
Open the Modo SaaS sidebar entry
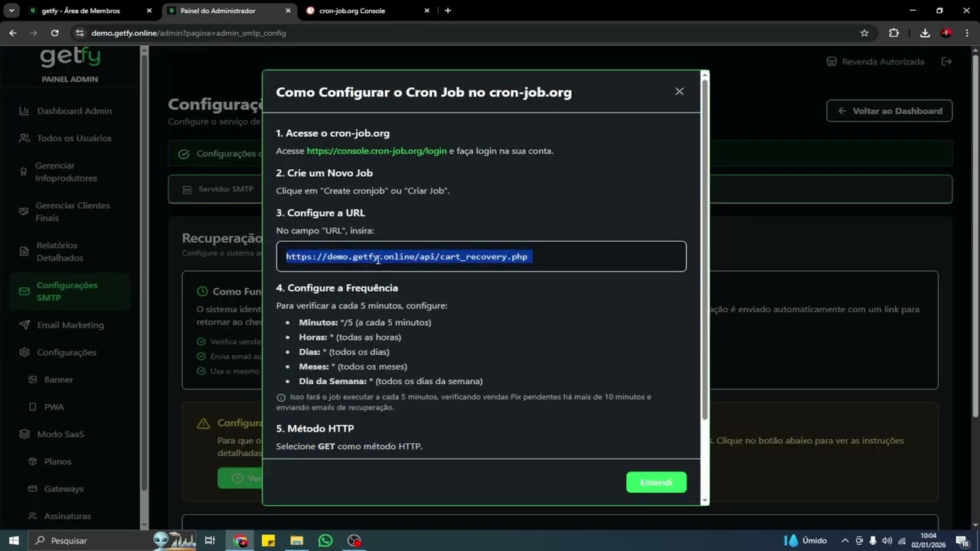click(60, 435)
